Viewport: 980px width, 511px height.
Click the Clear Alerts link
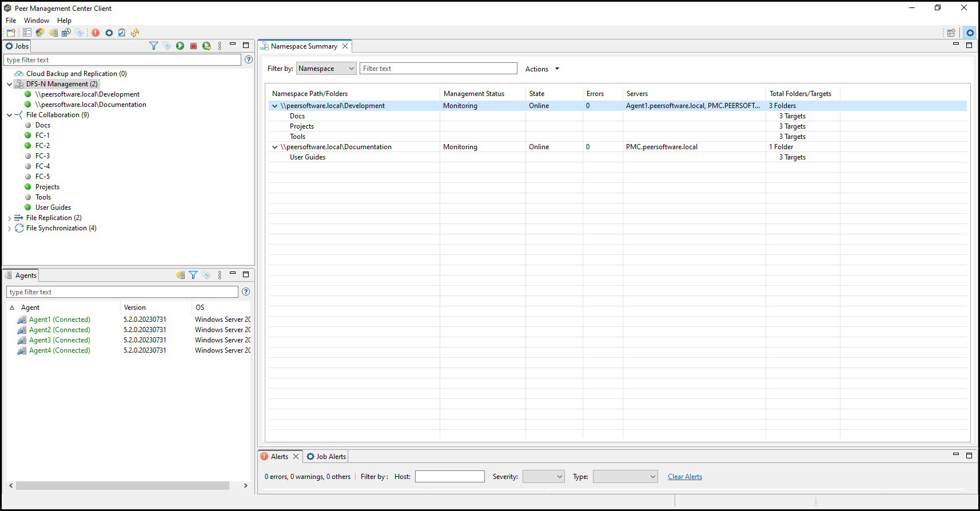tap(684, 477)
